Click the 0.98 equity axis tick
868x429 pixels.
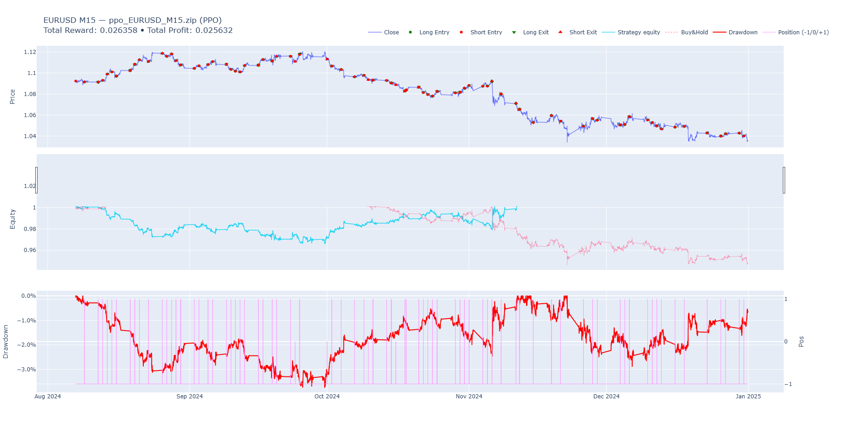30,229
